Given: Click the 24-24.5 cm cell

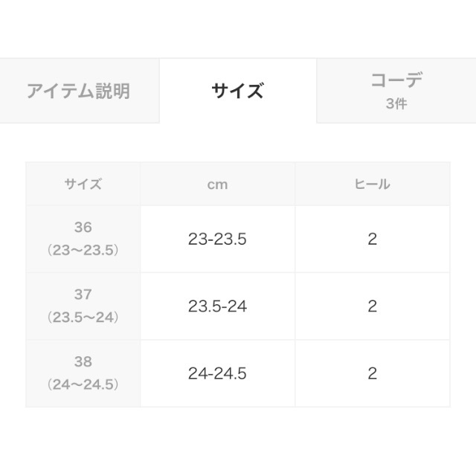Looking at the screenshot, I should pos(217,373).
